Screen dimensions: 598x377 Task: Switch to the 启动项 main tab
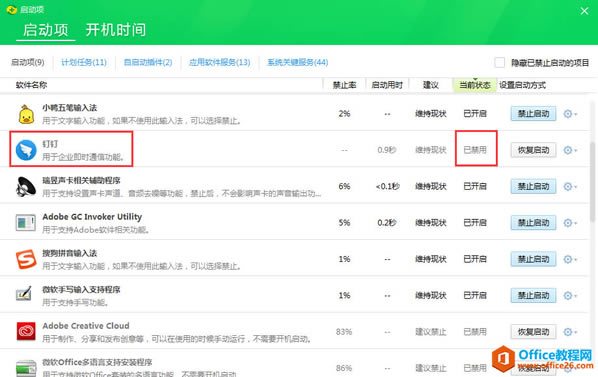click(46, 30)
